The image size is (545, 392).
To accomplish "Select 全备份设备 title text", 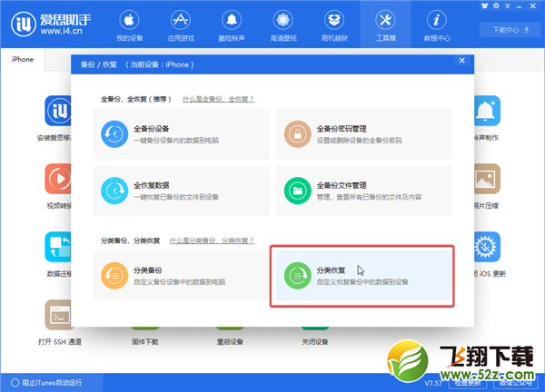I will [151, 129].
